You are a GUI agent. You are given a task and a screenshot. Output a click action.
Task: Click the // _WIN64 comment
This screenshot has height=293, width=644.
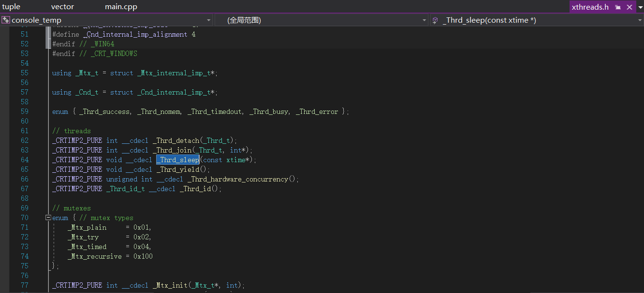[x=97, y=44]
